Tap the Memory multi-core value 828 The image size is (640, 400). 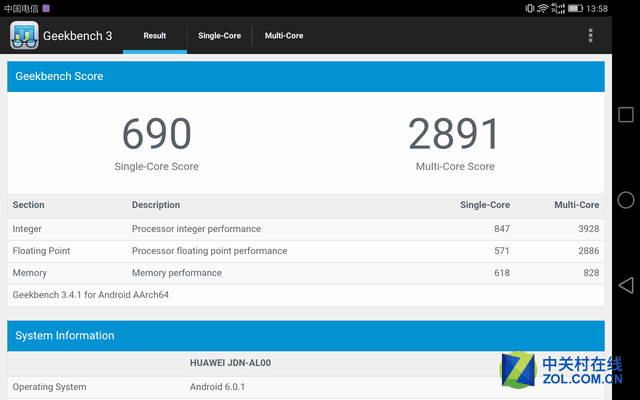click(591, 273)
